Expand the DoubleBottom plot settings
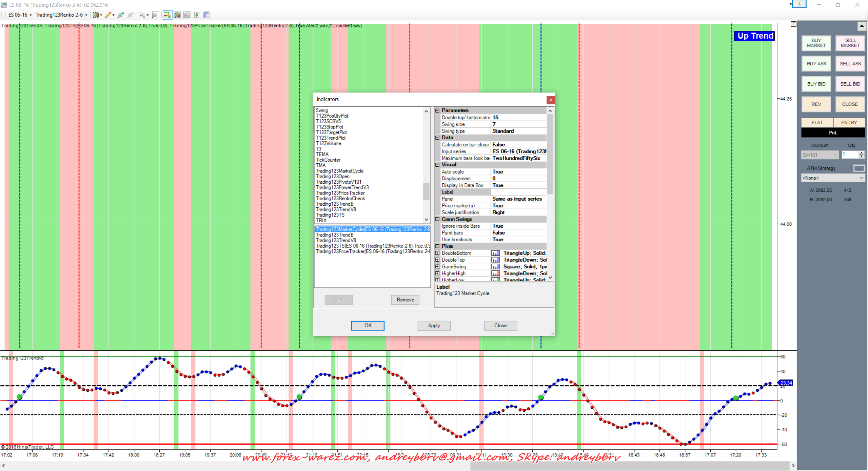868x471 pixels. coord(437,253)
